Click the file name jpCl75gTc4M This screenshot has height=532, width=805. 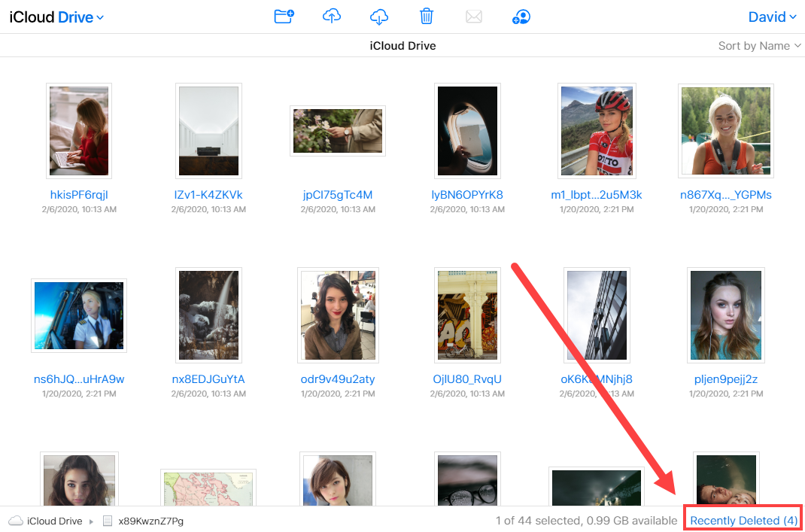point(338,195)
